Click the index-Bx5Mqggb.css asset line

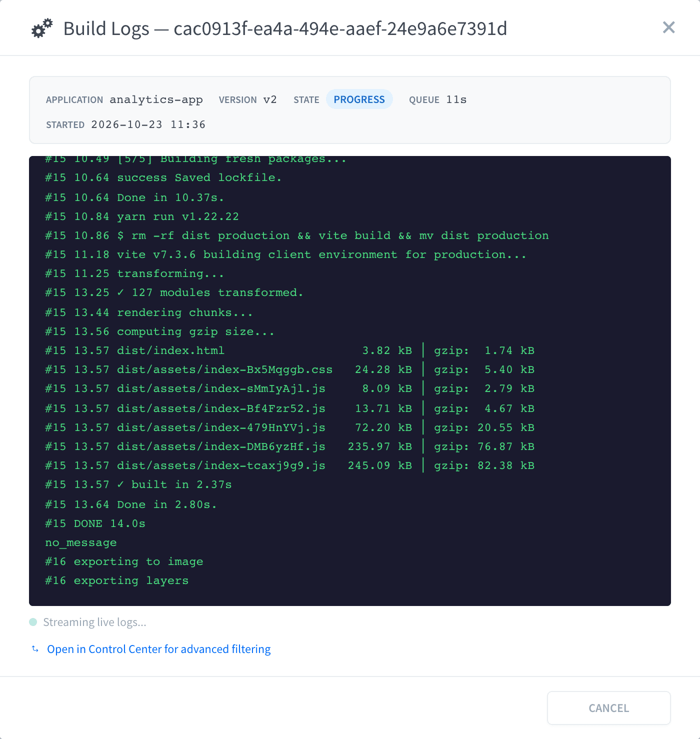pos(289,369)
